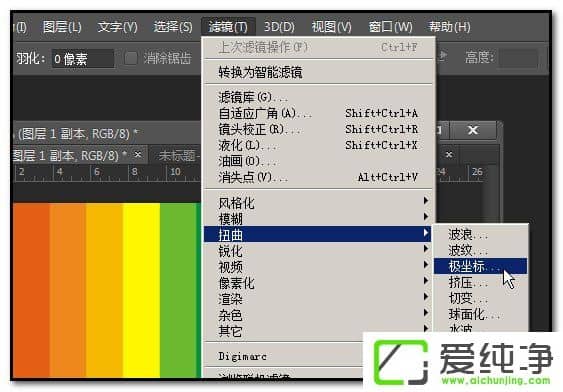The height and width of the screenshot is (392, 563).
Task: Select 极坐标 in the distort submenu
Action: [480, 266]
